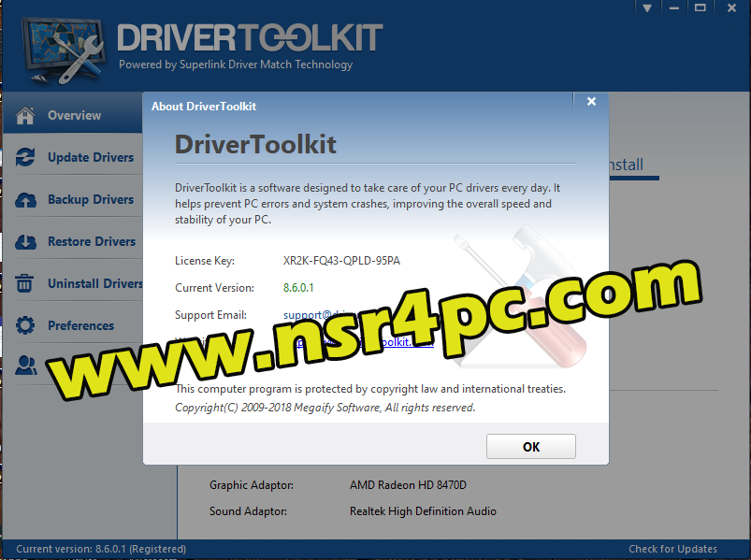Click Realtek High Definition Audio text
The height and width of the screenshot is (560, 751).
point(423,511)
